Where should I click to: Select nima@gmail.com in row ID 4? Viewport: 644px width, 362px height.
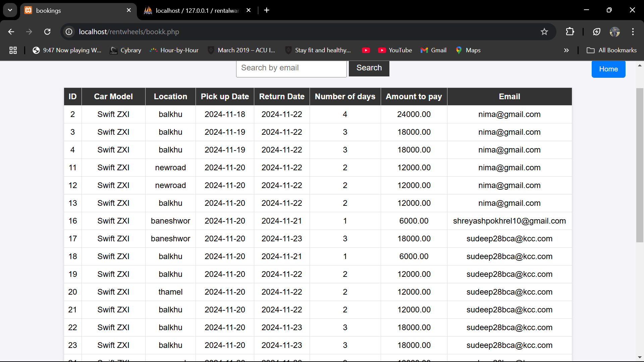pyautogui.click(x=509, y=150)
